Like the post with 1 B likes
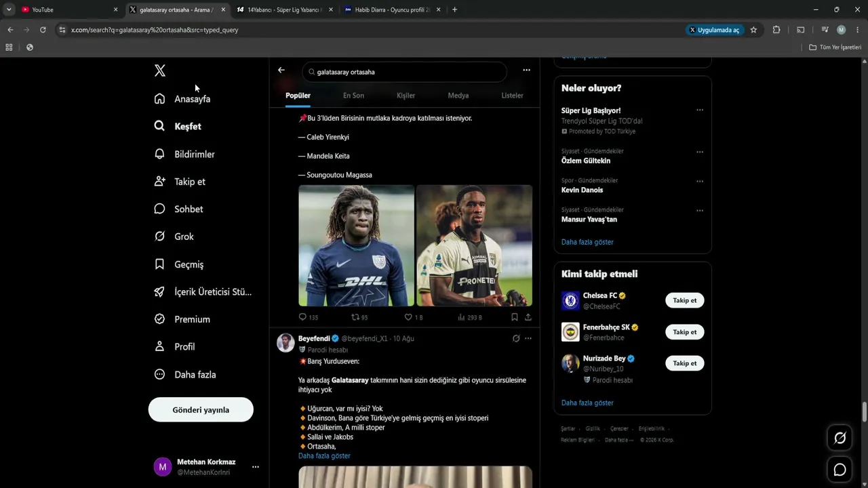The width and height of the screenshot is (868, 488). [x=414, y=317]
